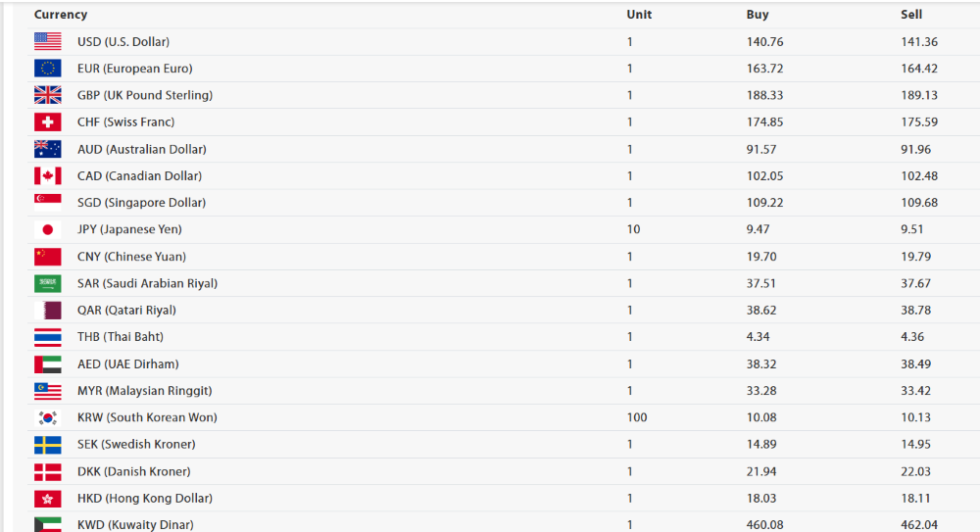
Task: Click the Saudi Arabian green flag
Action: pyautogui.click(x=47, y=283)
